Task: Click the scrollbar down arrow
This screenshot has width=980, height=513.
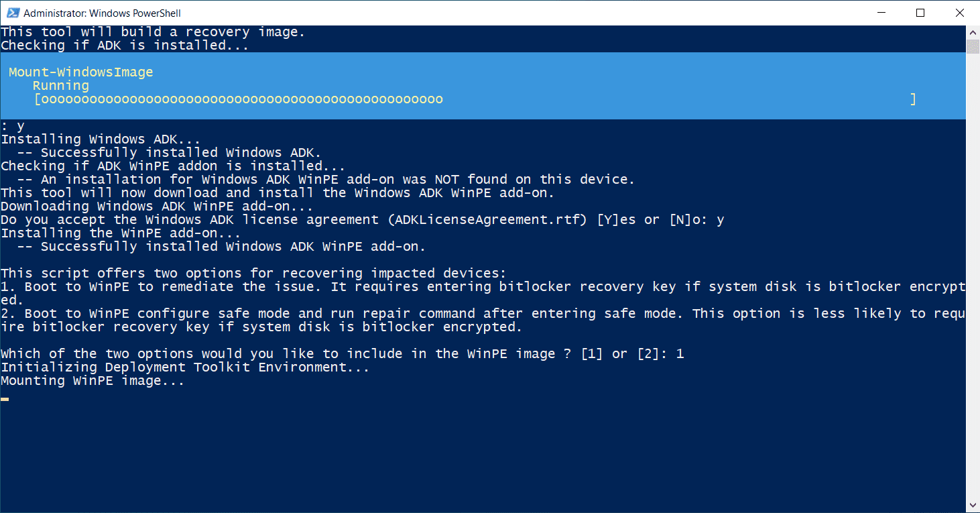Action: tap(973, 504)
